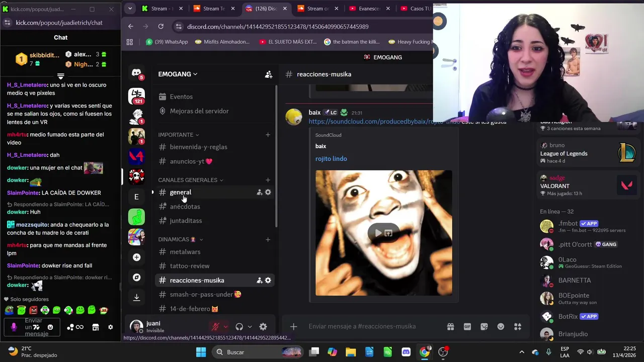
Task: Expand Kick chat leaderboard arrow
Action: click(x=60, y=76)
